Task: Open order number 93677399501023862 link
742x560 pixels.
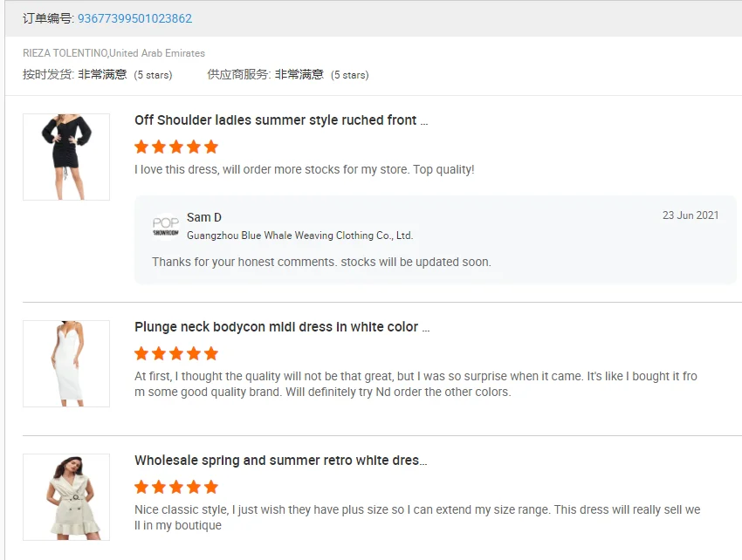Action: coord(134,18)
